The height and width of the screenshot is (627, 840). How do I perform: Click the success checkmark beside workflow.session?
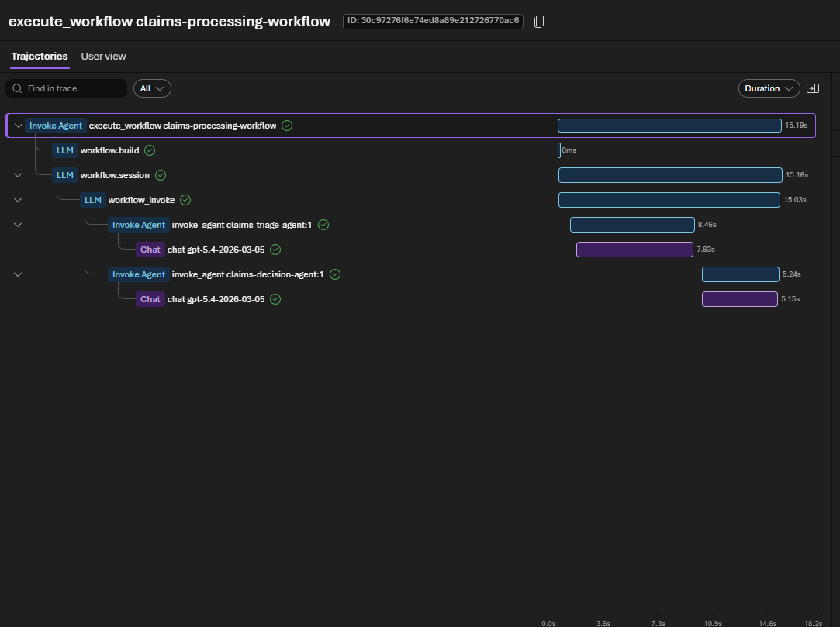(x=161, y=175)
